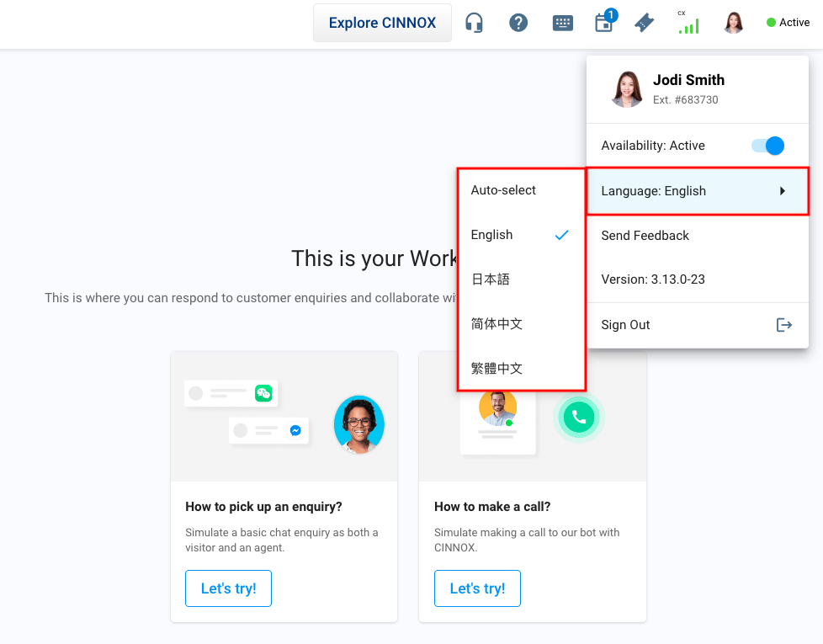Viewport: 823px width, 644px height.
Task: Click the Ext. #683730 text
Action: 686,99
